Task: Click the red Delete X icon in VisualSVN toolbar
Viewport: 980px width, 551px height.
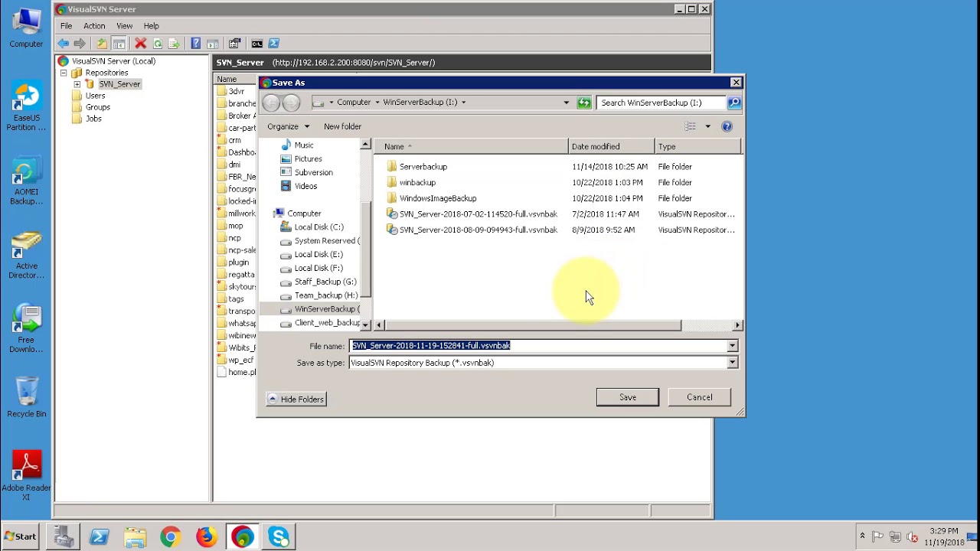Action: tap(141, 44)
